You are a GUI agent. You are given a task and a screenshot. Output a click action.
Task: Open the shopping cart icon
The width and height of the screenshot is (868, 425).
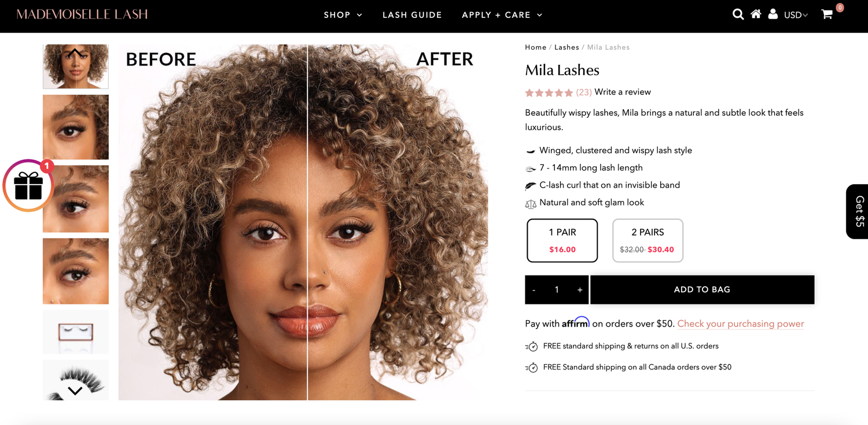[827, 14]
